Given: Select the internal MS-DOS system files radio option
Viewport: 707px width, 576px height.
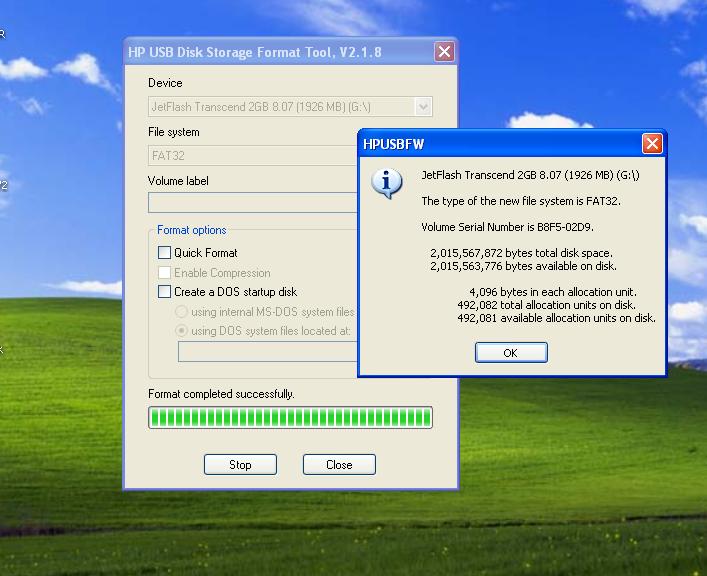Looking at the screenshot, I should [182, 312].
